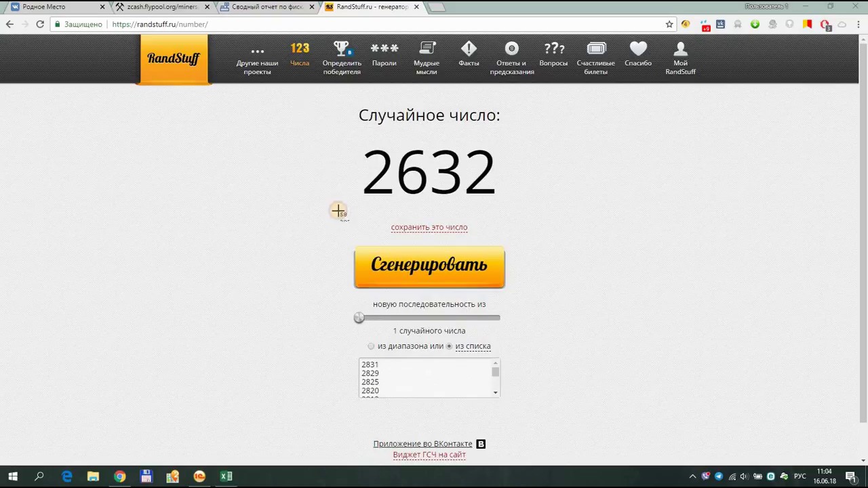Viewport: 868px width, 488px height.
Task: Click the VK extension icon
Action: (720, 24)
